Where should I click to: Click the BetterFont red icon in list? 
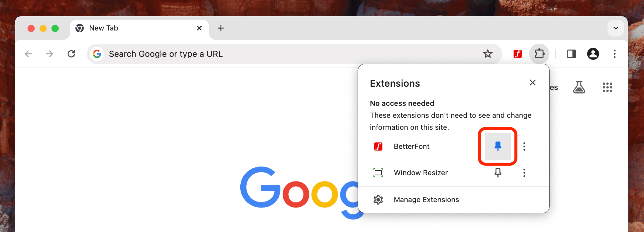(378, 146)
